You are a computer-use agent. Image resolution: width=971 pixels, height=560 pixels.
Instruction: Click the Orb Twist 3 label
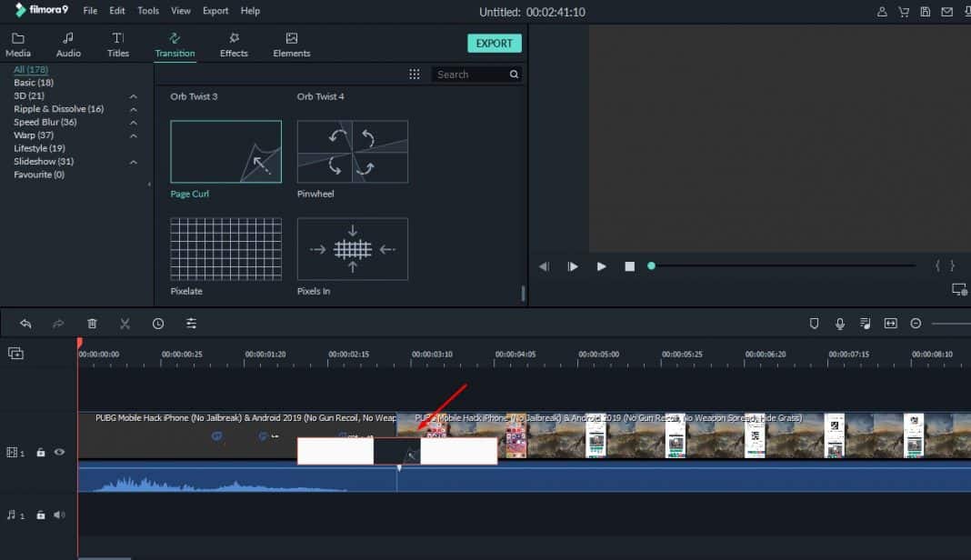click(194, 96)
